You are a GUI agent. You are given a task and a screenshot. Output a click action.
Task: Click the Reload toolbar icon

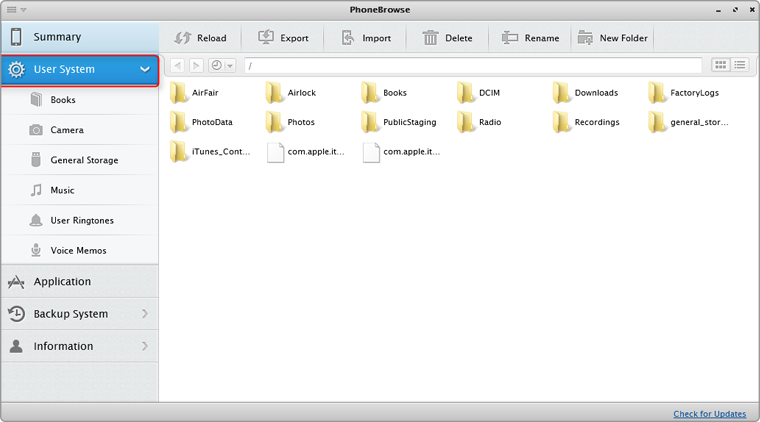coord(183,38)
